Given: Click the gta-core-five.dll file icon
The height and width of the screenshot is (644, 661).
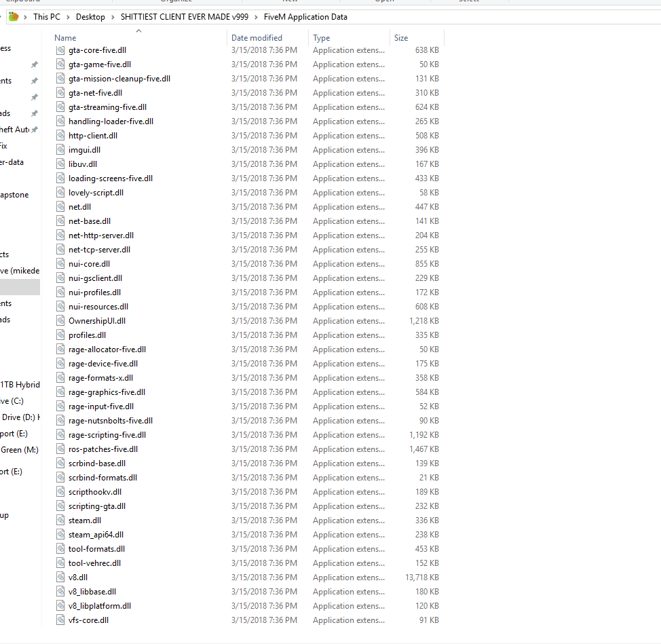Looking at the screenshot, I should point(60,50).
